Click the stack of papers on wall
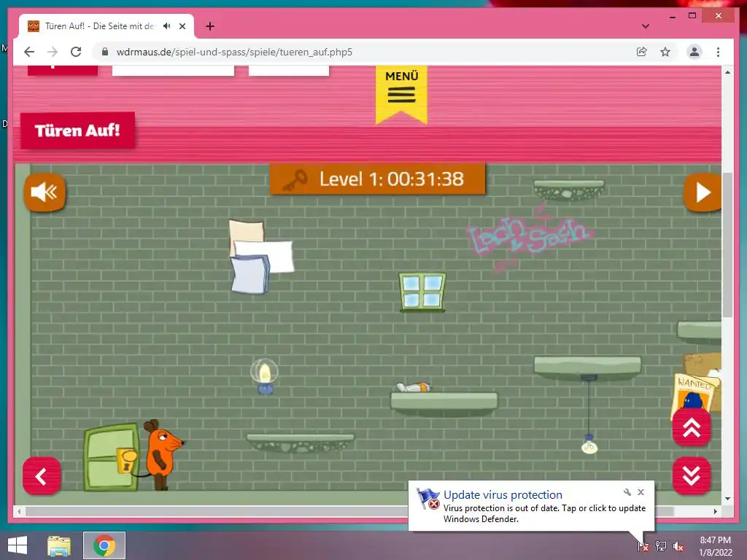The image size is (747, 560). coord(260,257)
